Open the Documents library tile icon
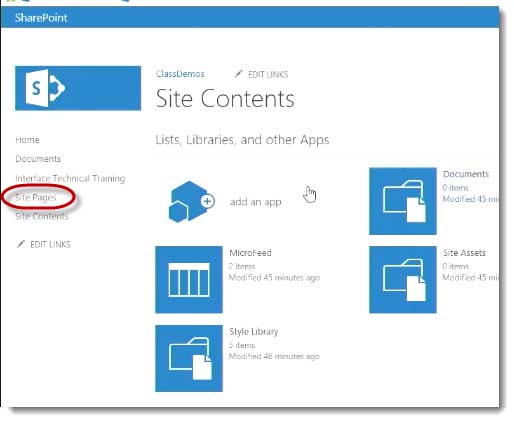514x422 pixels. [403, 201]
